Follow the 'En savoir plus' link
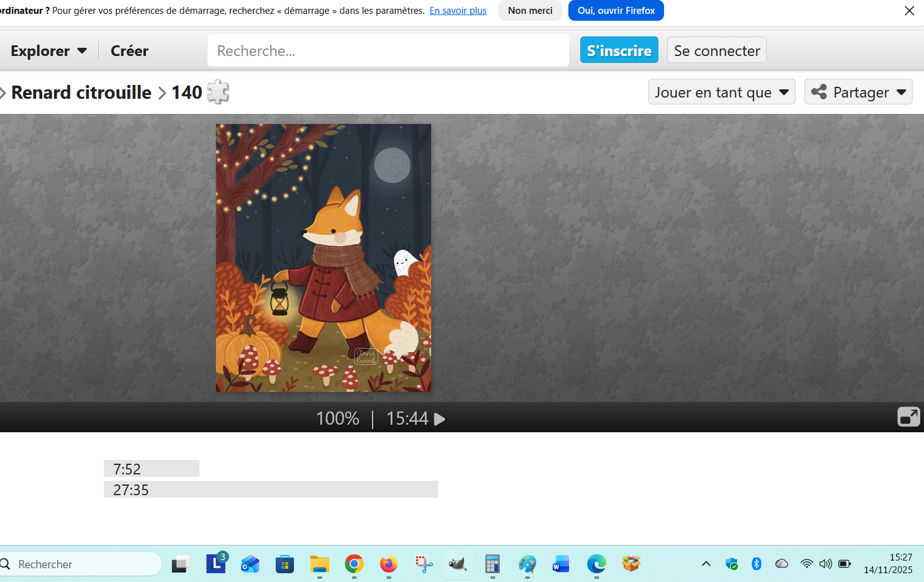This screenshot has height=582, width=924. coord(458,11)
